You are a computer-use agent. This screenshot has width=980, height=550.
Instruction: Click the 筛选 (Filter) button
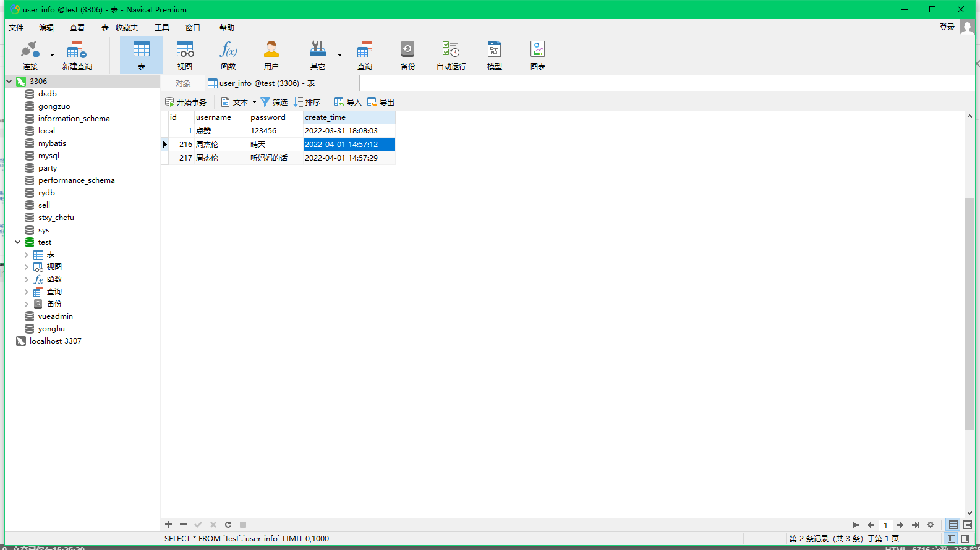click(274, 103)
